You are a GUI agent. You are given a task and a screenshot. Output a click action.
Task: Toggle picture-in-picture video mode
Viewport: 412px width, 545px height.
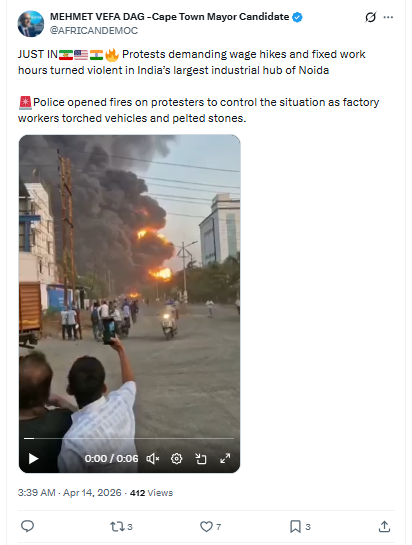pyautogui.click(x=201, y=459)
